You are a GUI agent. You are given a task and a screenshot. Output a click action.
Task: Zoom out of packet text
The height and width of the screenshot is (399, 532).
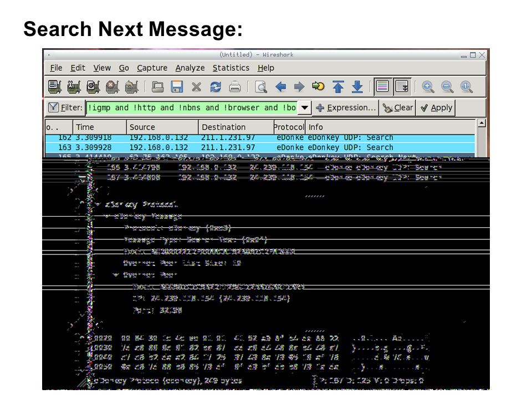point(447,87)
